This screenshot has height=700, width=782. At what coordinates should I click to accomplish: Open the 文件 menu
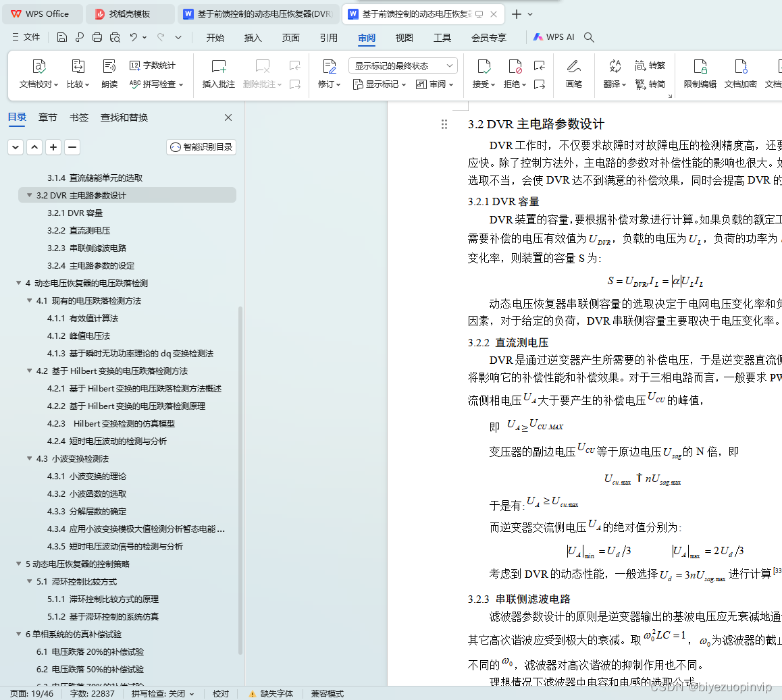[x=26, y=37]
